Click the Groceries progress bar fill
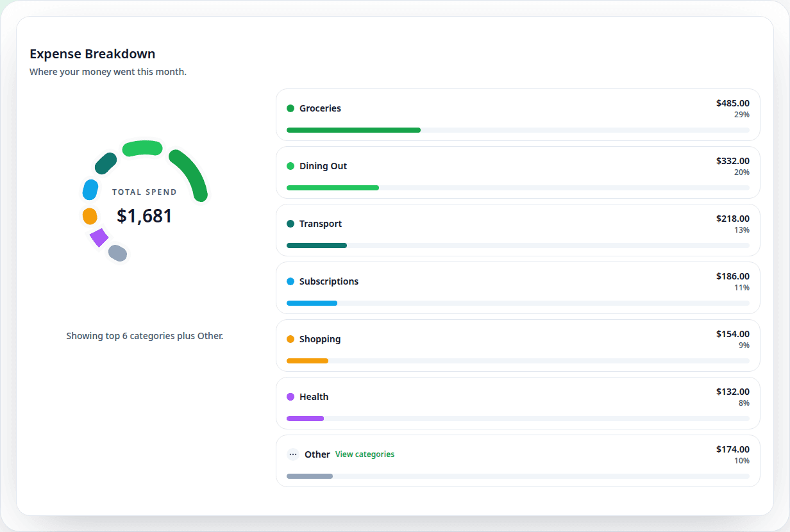Viewport: 790px width, 532px height. 353,130
